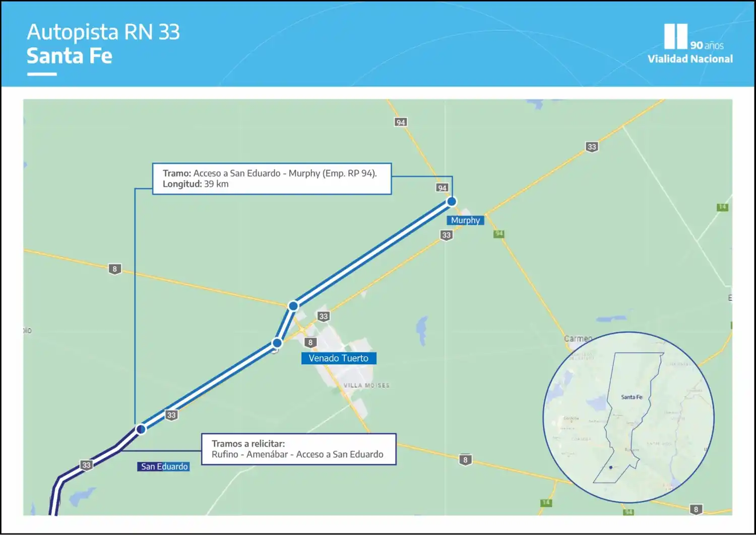
Task: Click the circular Santa Fe province inset map
Action: [628, 417]
